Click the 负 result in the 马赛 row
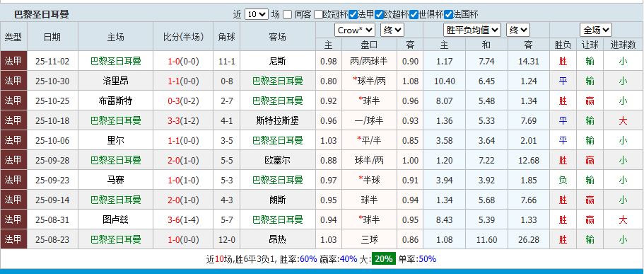644x274 pixels. [x=563, y=180]
